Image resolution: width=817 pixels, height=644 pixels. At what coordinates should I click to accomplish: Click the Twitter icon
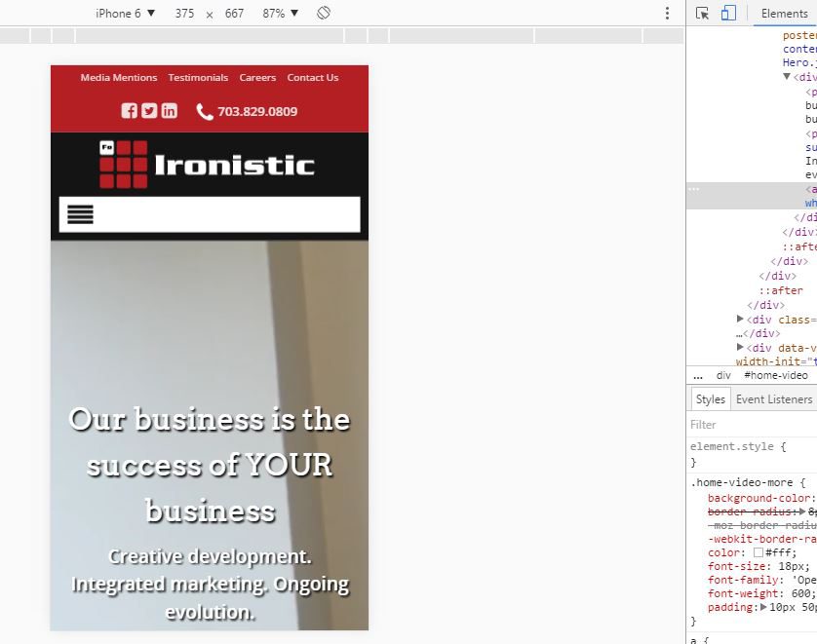pyautogui.click(x=149, y=111)
